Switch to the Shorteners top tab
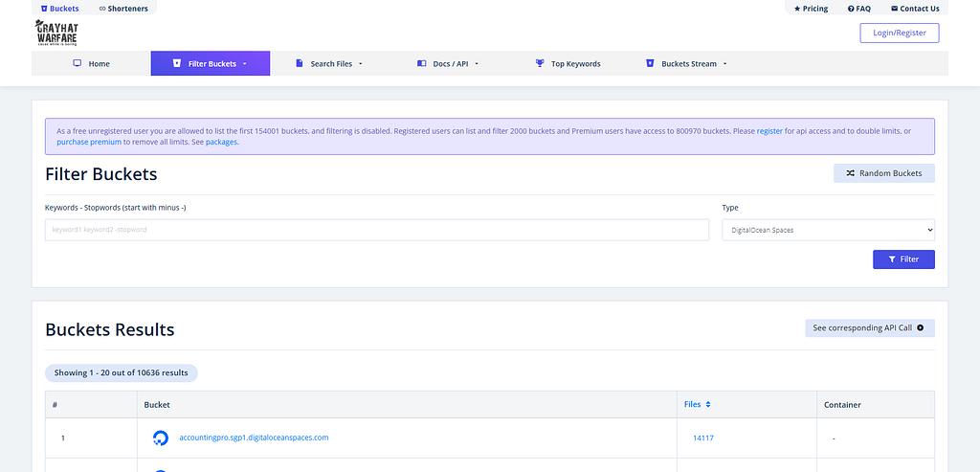The width and height of the screenshot is (980, 472). [x=123, y=9]
